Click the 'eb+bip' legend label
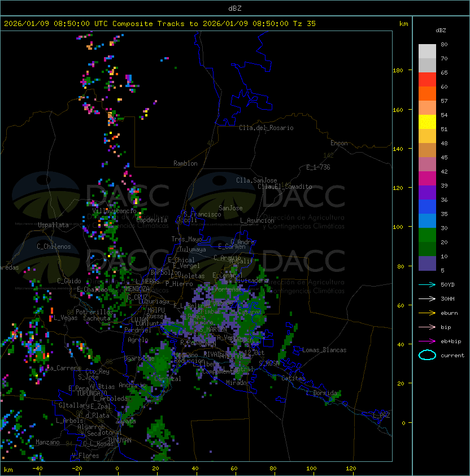Viewport: 470px width, 476px height. click(x=451, y=341)
